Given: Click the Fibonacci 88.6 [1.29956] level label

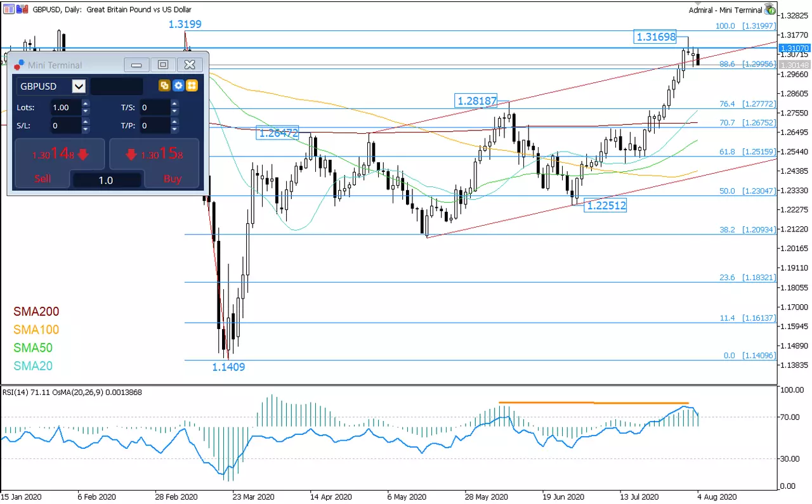Looking at the screenshot, I should (x=747, y=65).
